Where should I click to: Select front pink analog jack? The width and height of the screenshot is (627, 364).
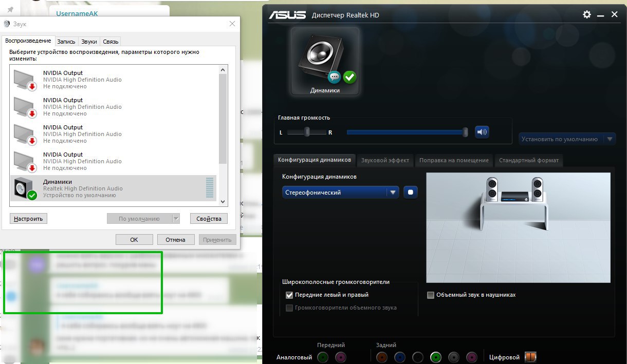click(340, 357)
